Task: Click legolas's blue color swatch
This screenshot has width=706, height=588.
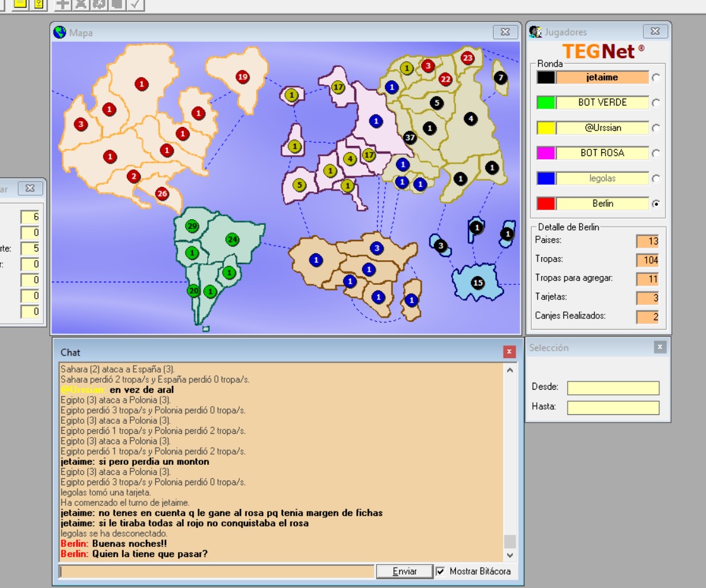Action: (546, 178)
